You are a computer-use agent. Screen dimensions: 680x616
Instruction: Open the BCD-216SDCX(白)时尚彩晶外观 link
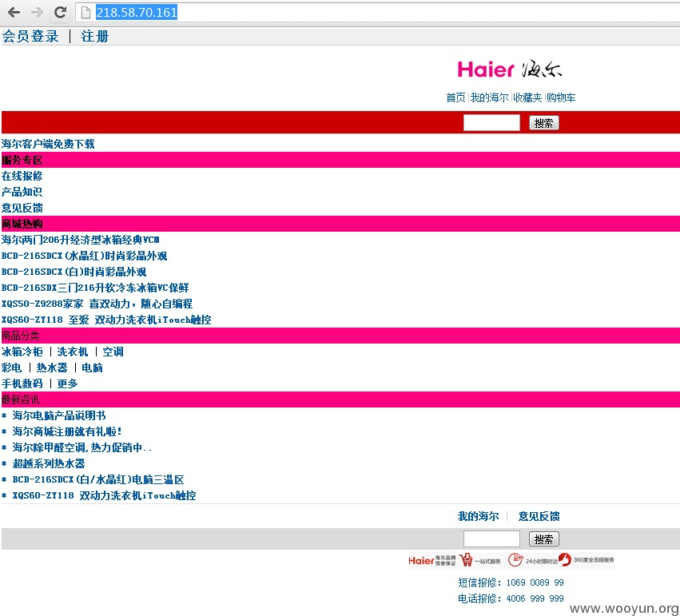coord(74,272)
